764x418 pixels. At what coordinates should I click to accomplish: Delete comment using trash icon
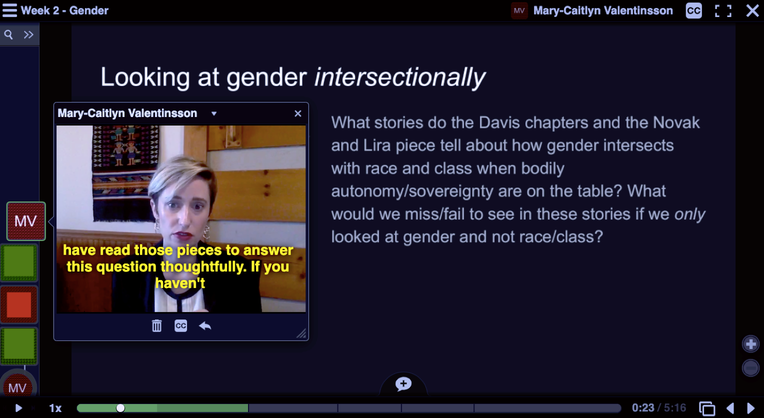[x=157, y=326]
